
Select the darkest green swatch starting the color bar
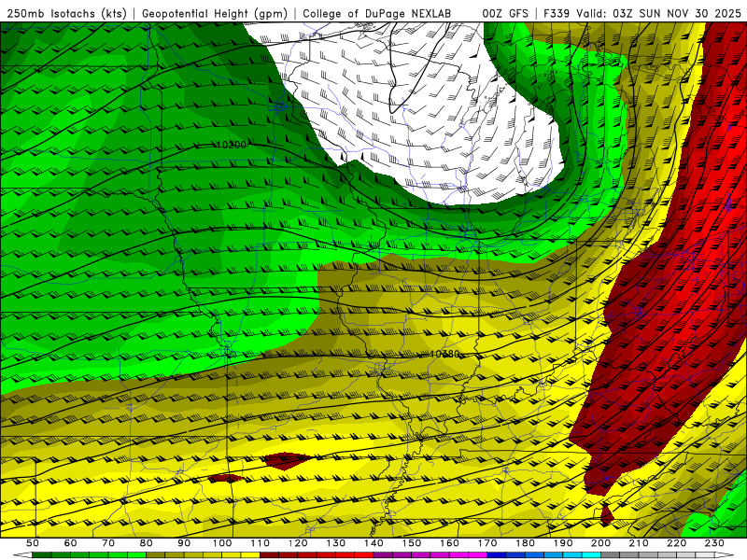[41, 555]
